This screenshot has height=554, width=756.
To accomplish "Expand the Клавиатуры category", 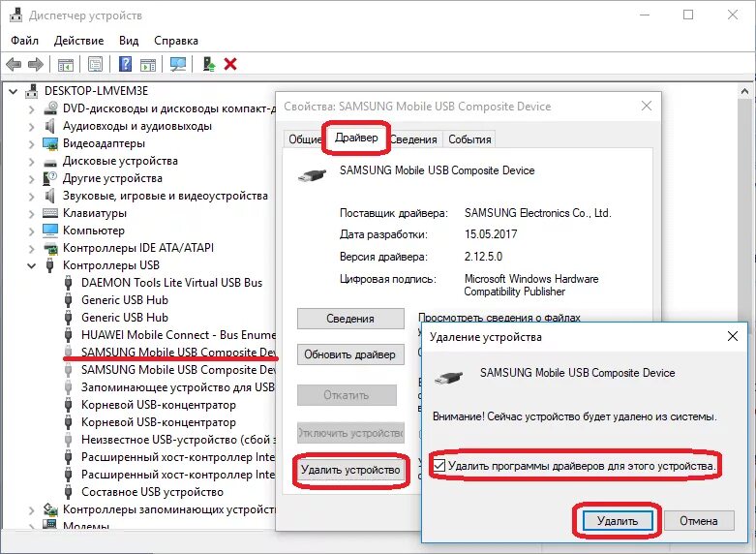I will [x=32, y=214].
